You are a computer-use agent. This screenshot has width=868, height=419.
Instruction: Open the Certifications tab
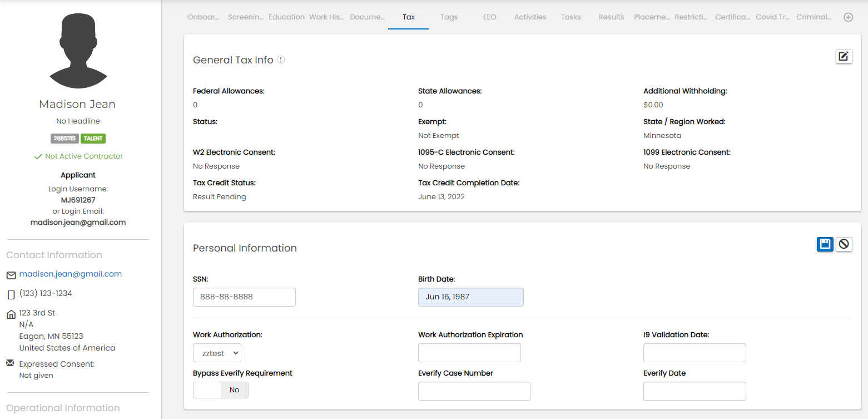pos(733,17)
